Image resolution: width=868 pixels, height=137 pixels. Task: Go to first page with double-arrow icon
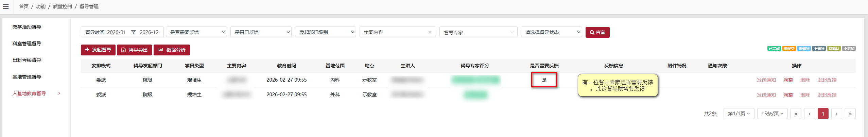pyautogui.click(x=796, y=114)
